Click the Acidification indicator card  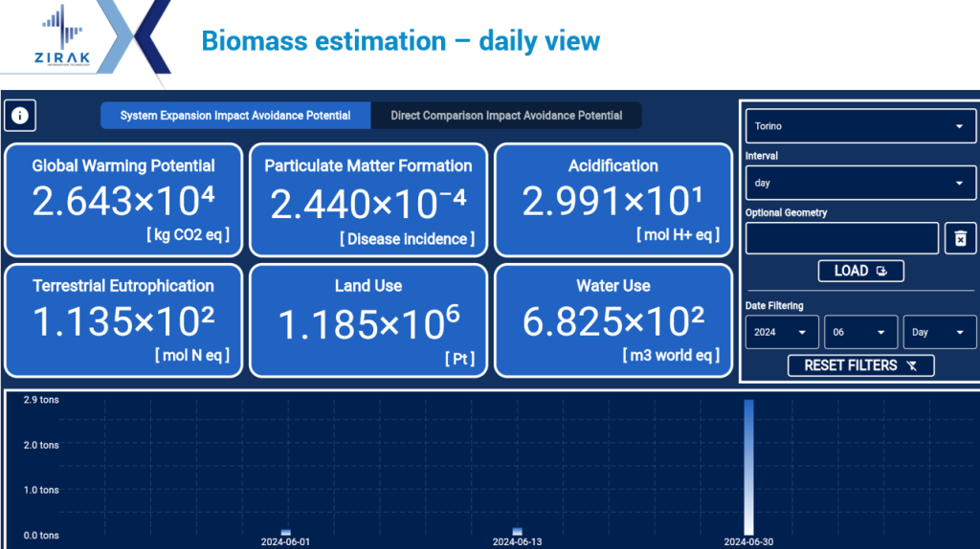click(612, 200)
